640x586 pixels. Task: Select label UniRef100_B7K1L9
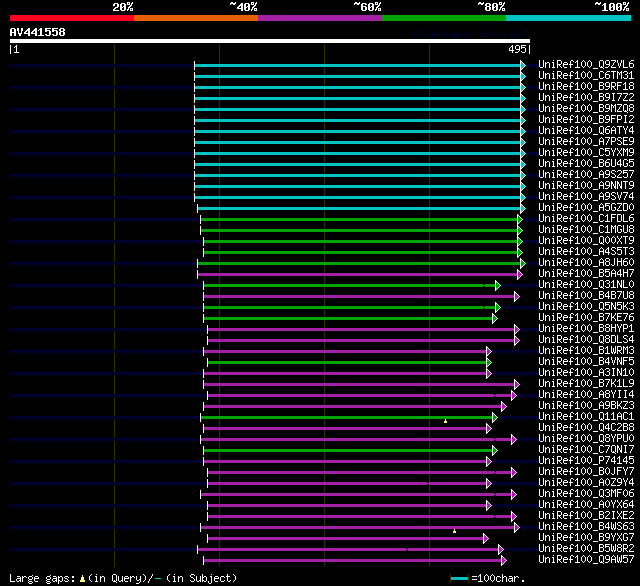pos(586,384)
